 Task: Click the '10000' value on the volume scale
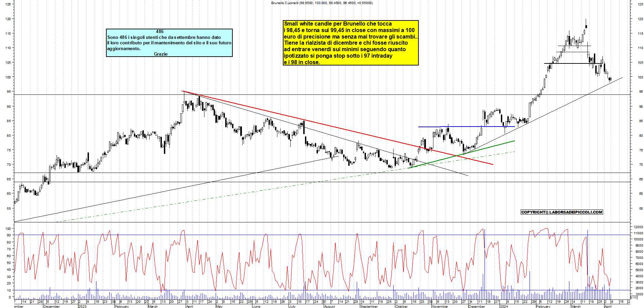tap(638, 239)
